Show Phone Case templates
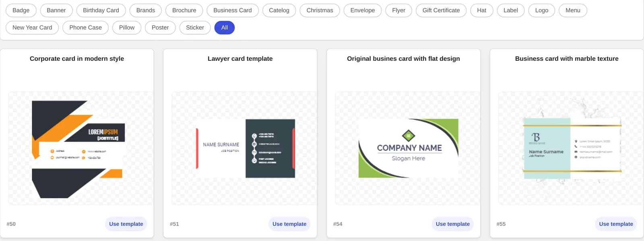The width and height of the screenshot is (644, 241). click(86, 28)
